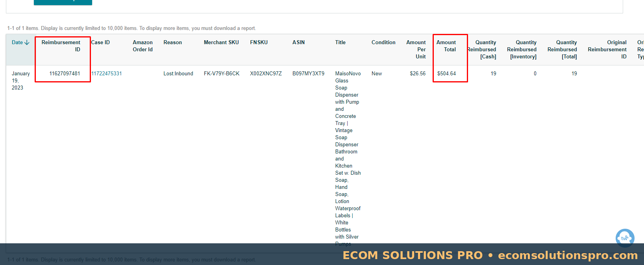Open Case ID link 11722475331
Screen dimensions: 644x265
pos(107,73)
